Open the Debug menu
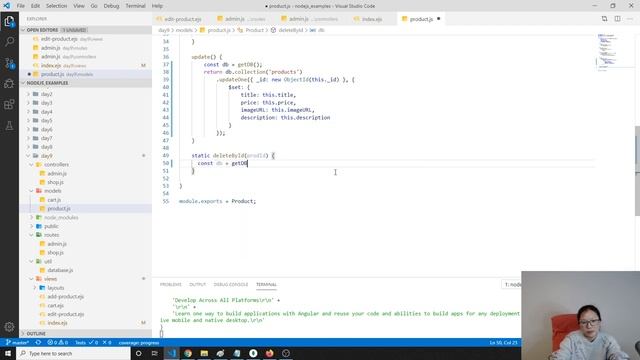 click(111, 6)
